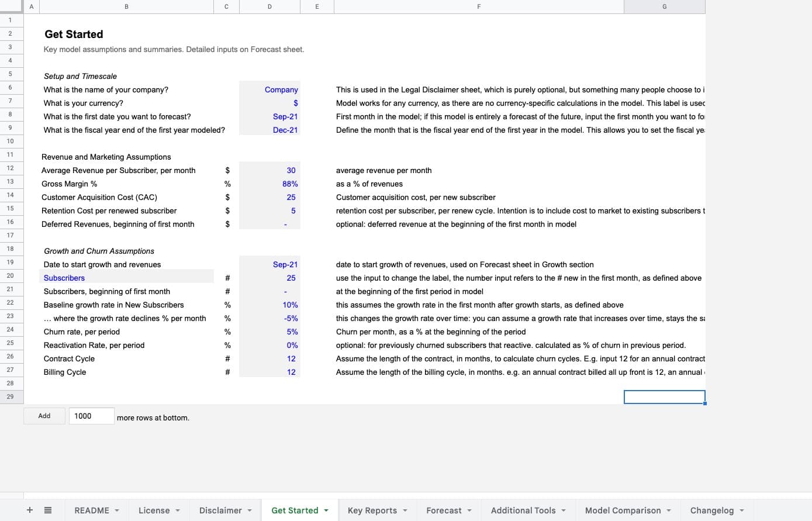
Task: Click the add new sheet plus icon
Action: [30, 510]
